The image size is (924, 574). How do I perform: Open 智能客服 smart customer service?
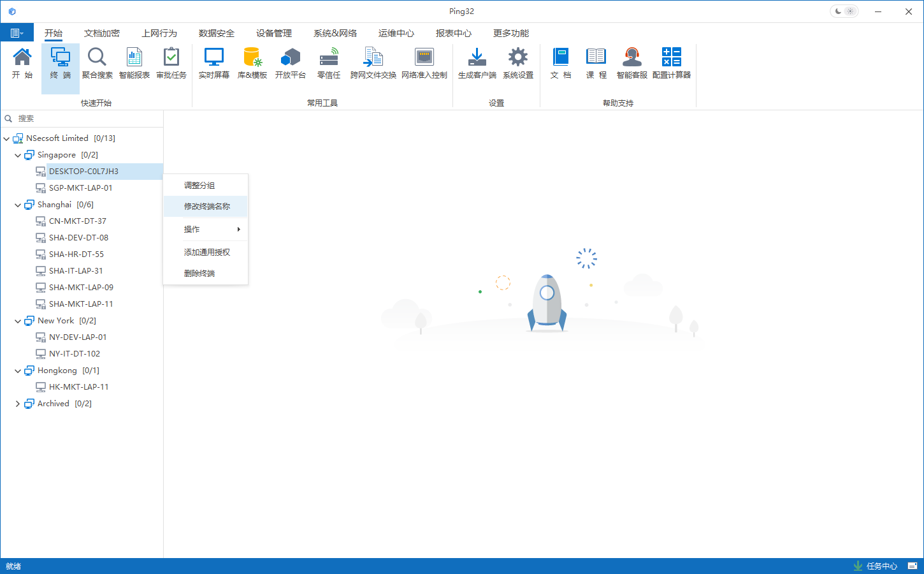[632, 63]
